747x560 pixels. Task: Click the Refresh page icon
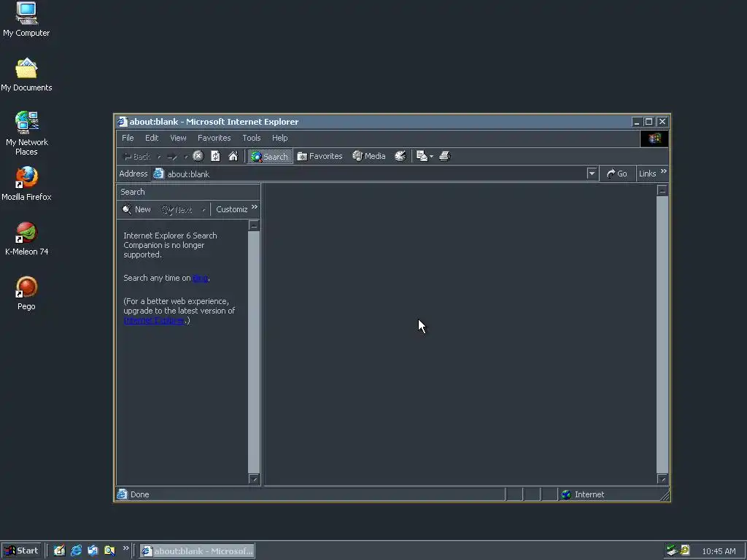pyautogui.click(x=215, y=156)
